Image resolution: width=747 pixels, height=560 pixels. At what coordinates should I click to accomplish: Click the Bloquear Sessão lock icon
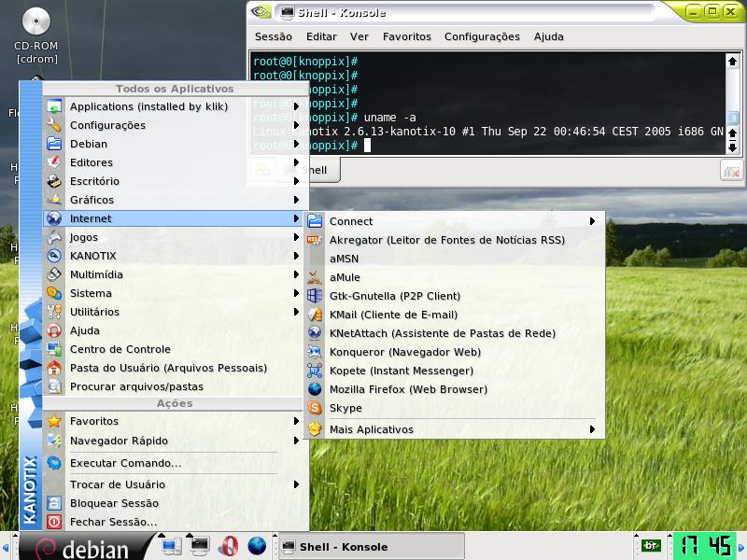point(54,503)
